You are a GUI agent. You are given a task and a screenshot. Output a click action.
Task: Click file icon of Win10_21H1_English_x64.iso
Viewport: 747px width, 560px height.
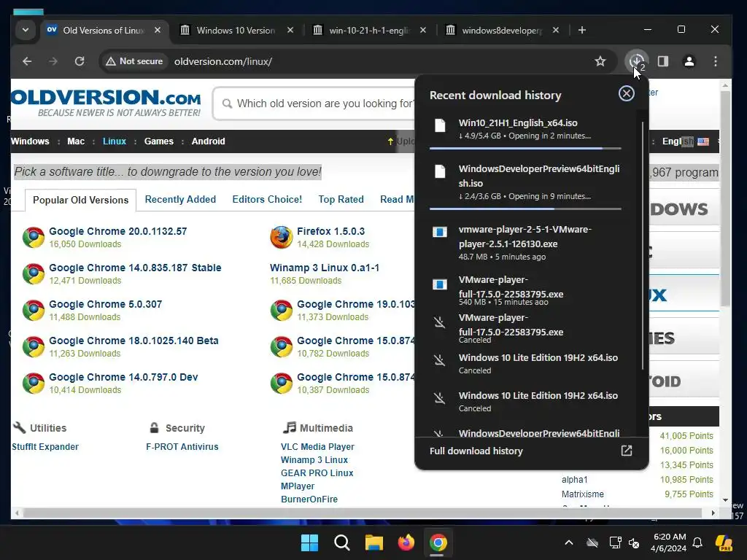pyautogui.click(x=440, y=125)
